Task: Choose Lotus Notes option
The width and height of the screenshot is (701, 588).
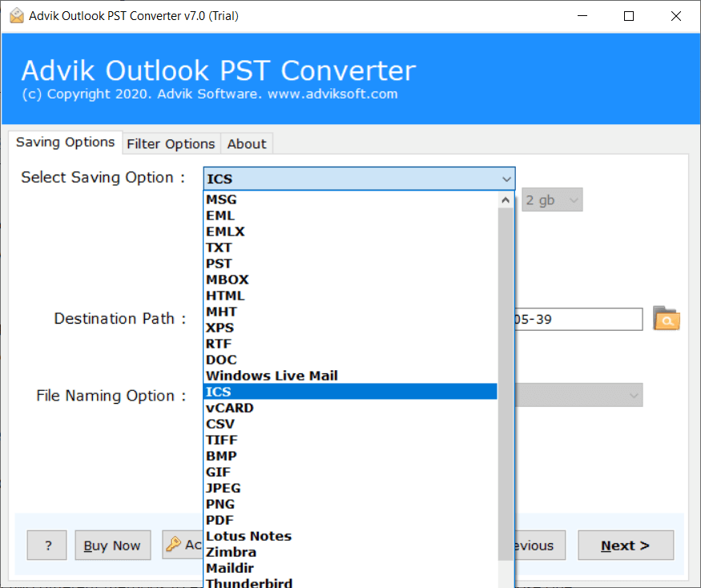Action: 351,536
